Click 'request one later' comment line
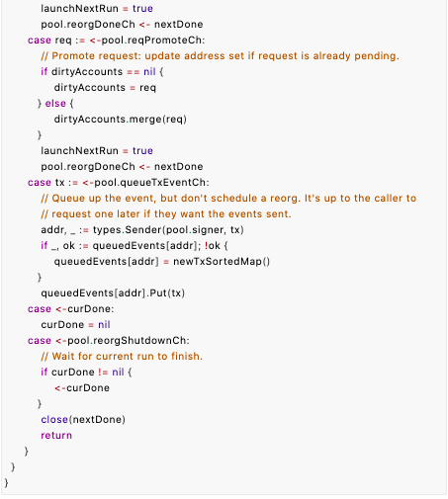Screen dimensions: 448x499 (166, 213)
